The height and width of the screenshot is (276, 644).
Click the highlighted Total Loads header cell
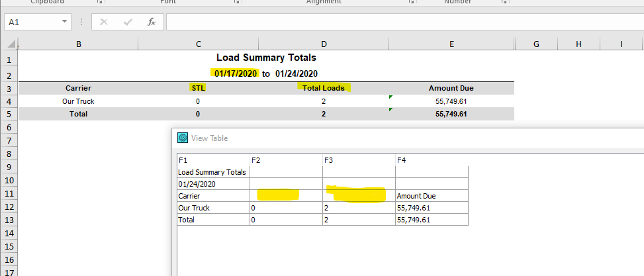click(324, 88)
